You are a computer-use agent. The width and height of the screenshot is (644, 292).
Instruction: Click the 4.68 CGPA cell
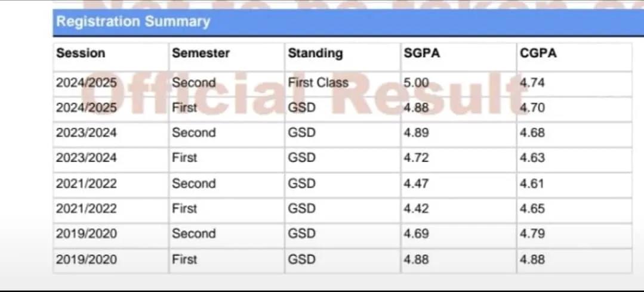pyautogui.click(x=532, y=133)
